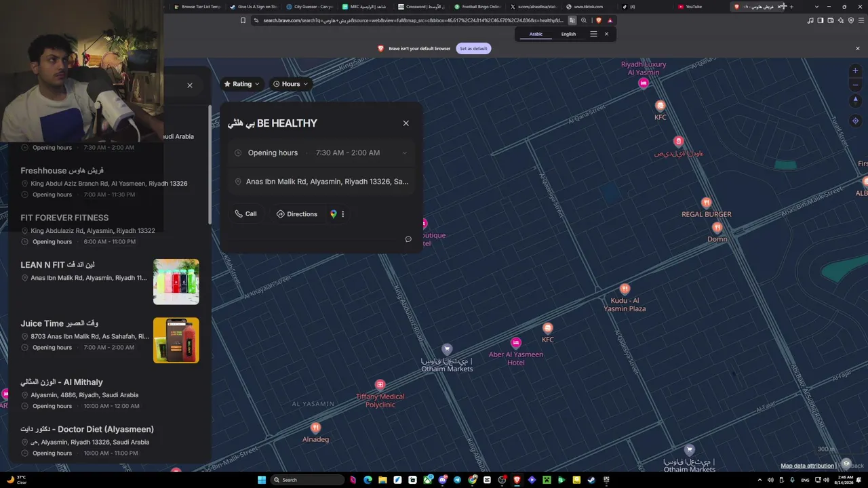This screenshot has height=488, width=868.
Task: Switch to www.tiktok.com tab
Action: click(589, 7)
